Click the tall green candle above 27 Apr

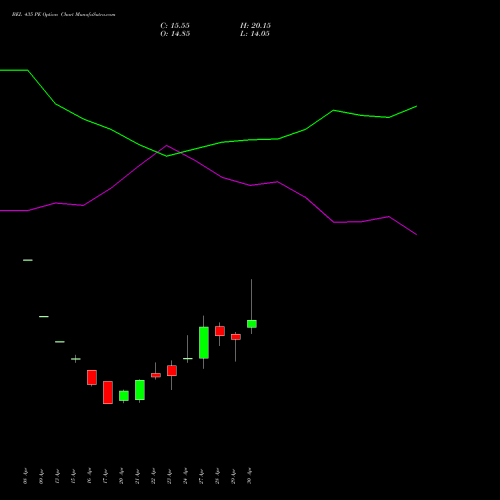click(204, 342)
